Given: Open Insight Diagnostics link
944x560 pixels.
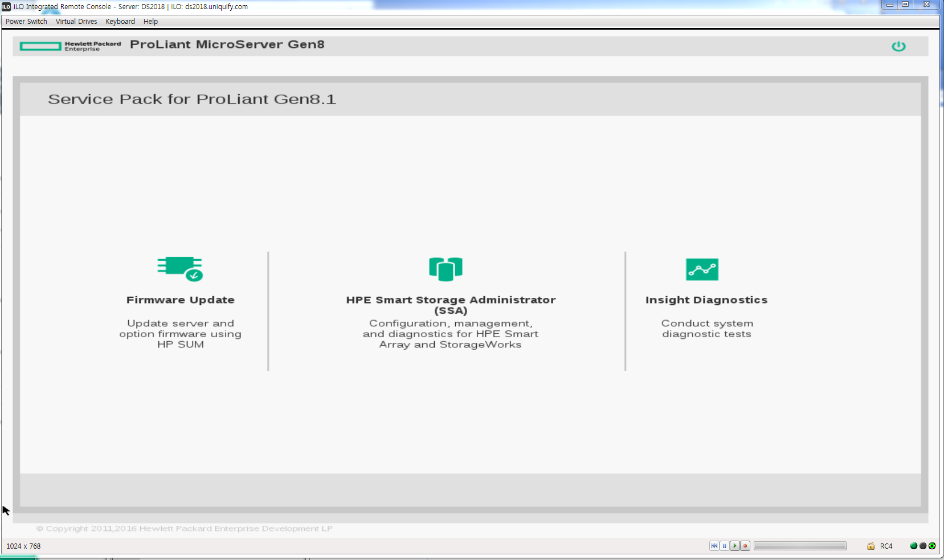Looking at the screenshot, I should point(706,300).
